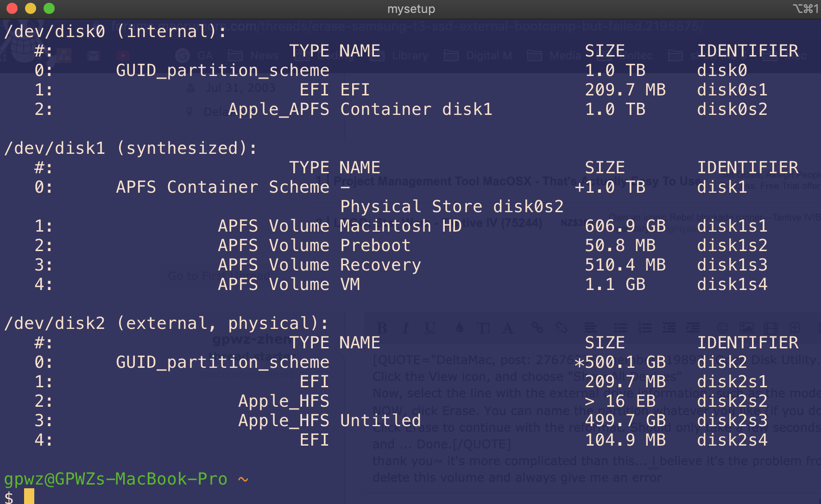Click the Macintosh HD volume name

401,226
